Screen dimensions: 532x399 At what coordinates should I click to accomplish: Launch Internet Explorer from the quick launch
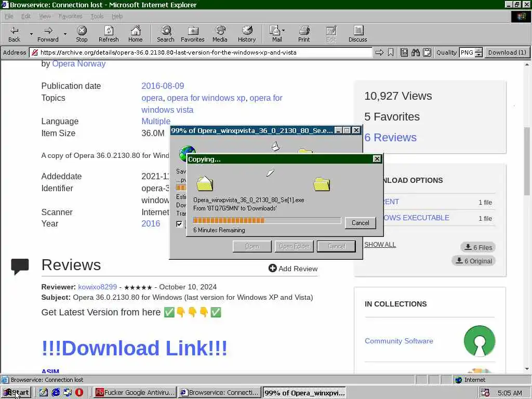pos(56,392)
